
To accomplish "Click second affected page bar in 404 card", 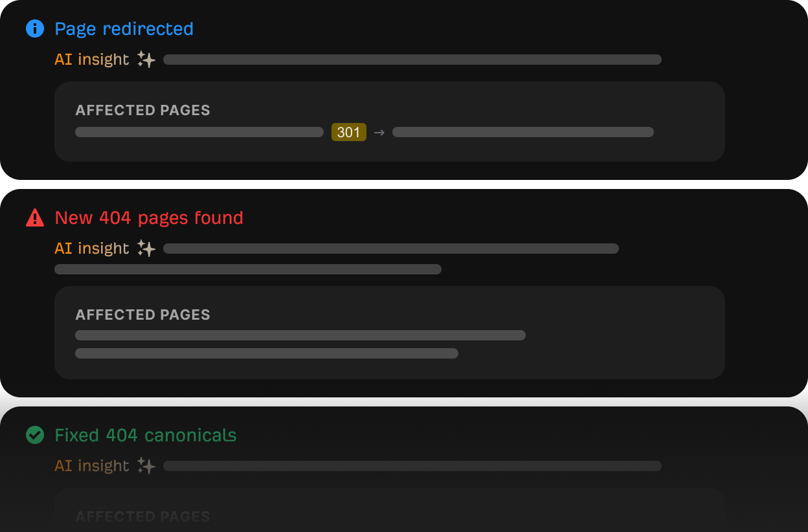I will pos(267,353).
